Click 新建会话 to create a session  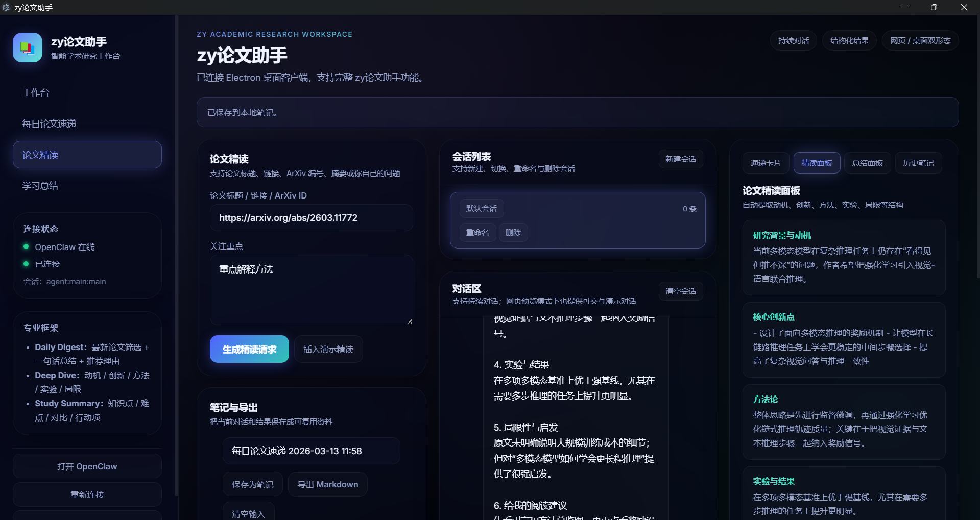coord(680,159)
